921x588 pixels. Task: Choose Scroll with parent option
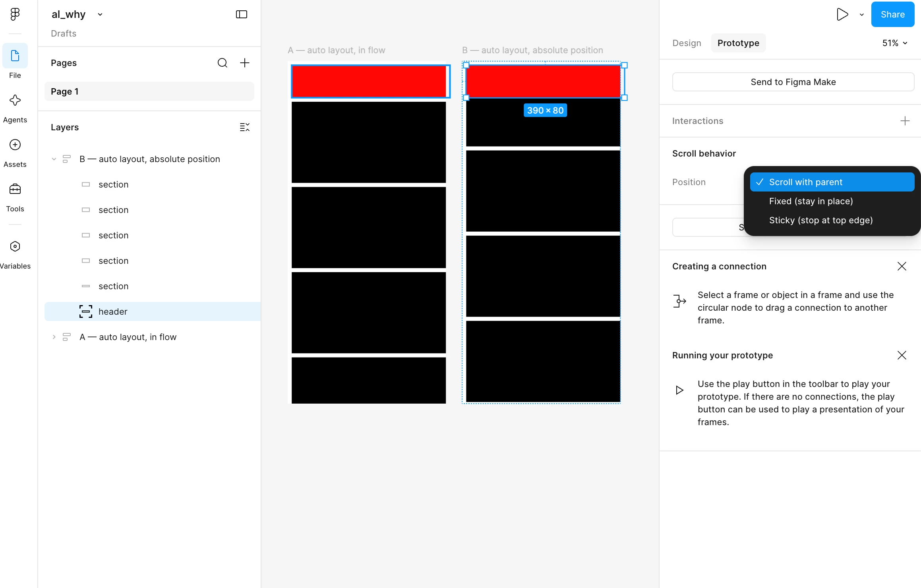(832, 182)
